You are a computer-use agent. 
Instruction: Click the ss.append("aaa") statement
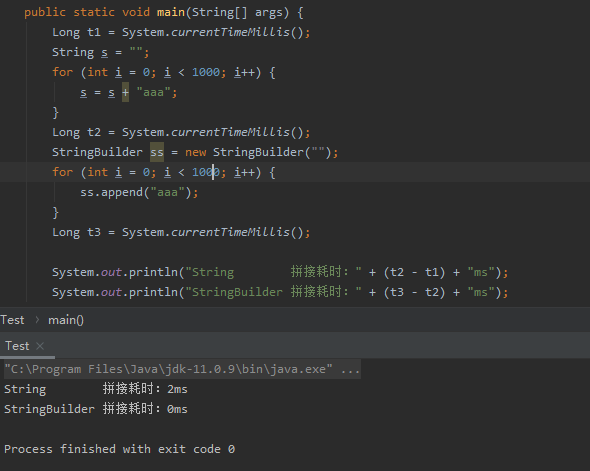point(139,192)
